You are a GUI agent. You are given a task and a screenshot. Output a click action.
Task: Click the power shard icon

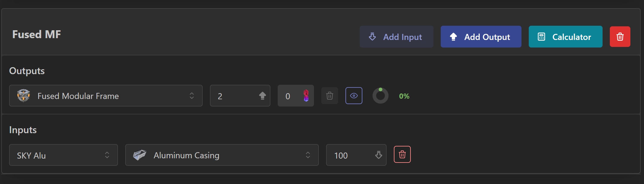click(x=306, y=96)
